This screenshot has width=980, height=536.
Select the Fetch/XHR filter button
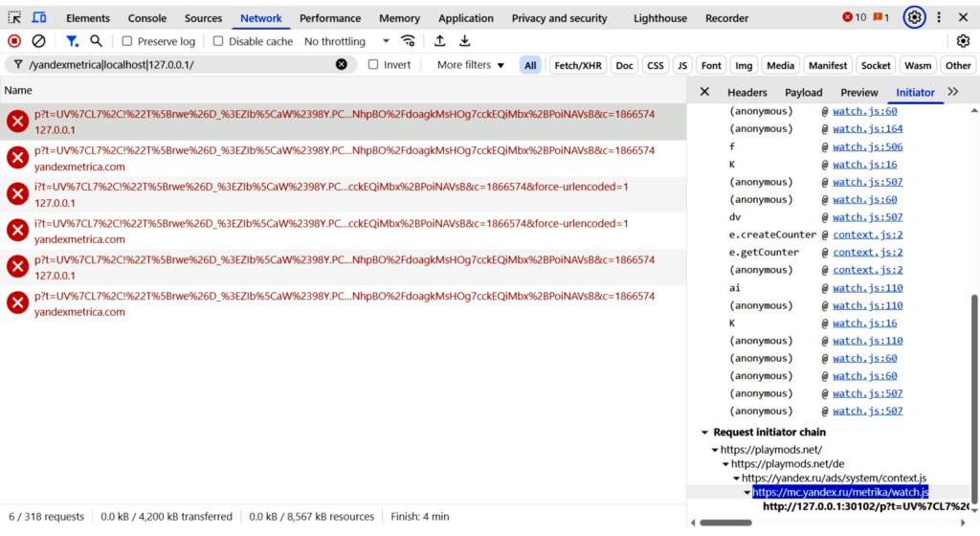pyautogui.click(x=579, y=65)
